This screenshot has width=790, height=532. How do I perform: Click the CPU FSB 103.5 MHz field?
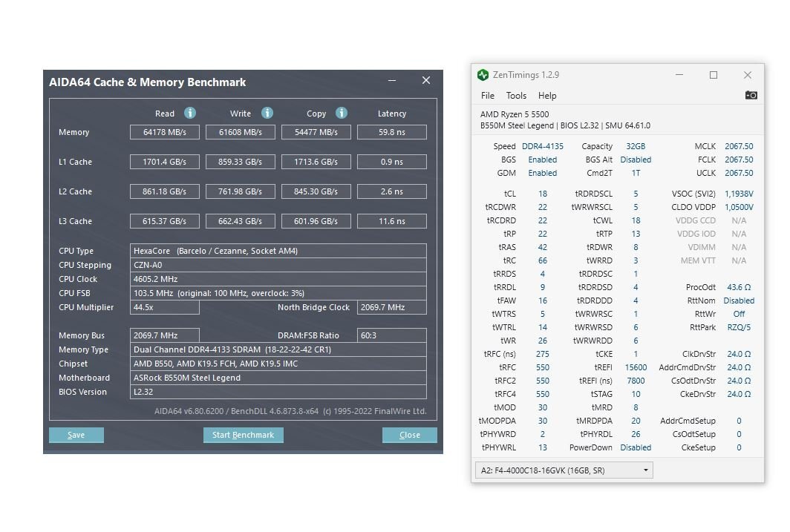coord(278,293)
